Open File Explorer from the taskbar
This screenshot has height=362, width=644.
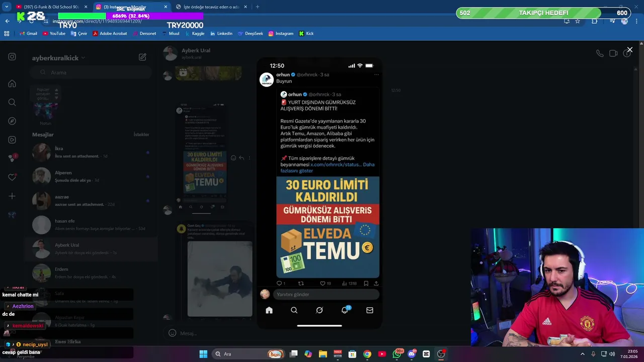[x=323, y=354]
